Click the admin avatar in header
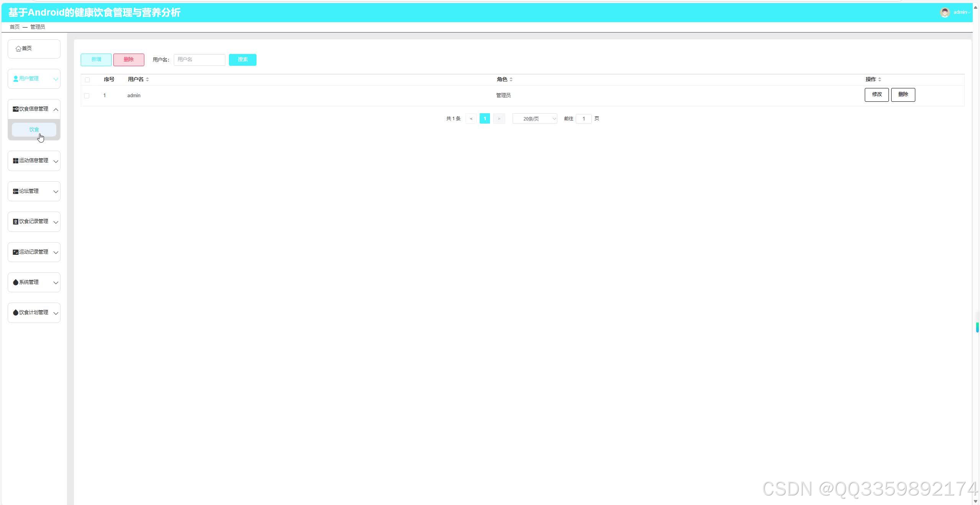The height and width of the screenshot is (505, 980). 944,12
